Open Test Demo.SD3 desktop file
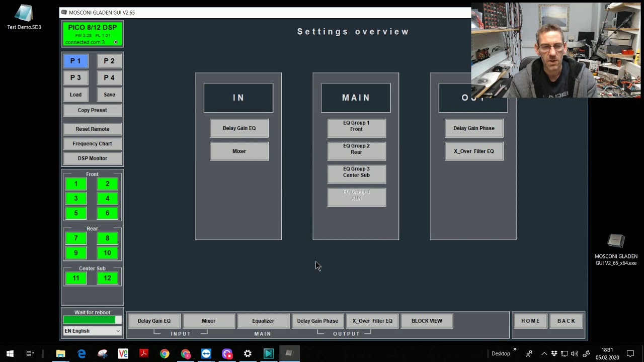This screenshot has height=362, width=644. tap(24, 18)
